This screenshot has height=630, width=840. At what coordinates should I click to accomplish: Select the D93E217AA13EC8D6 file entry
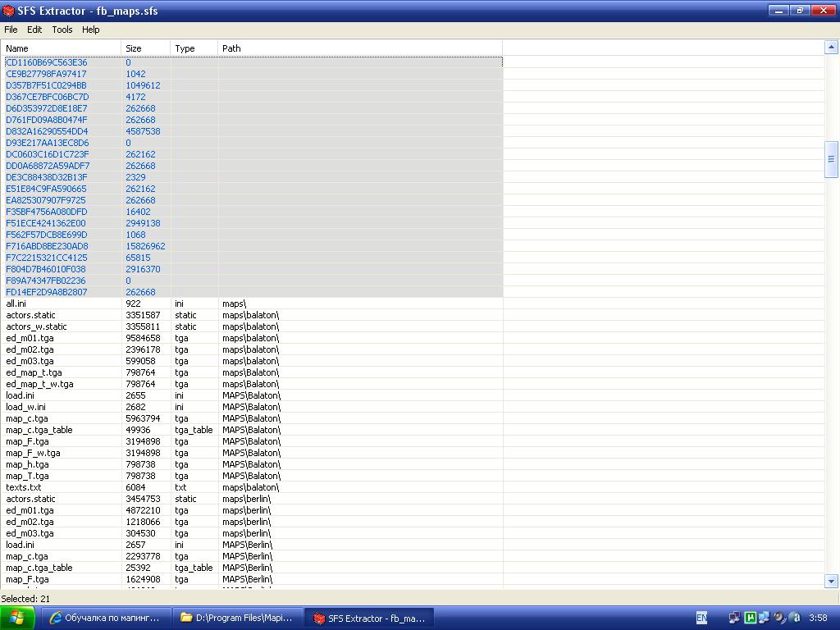point(47,143)
